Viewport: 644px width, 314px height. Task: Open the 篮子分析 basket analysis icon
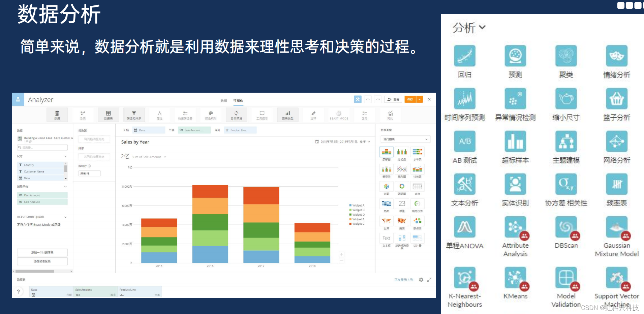(617, 98)
